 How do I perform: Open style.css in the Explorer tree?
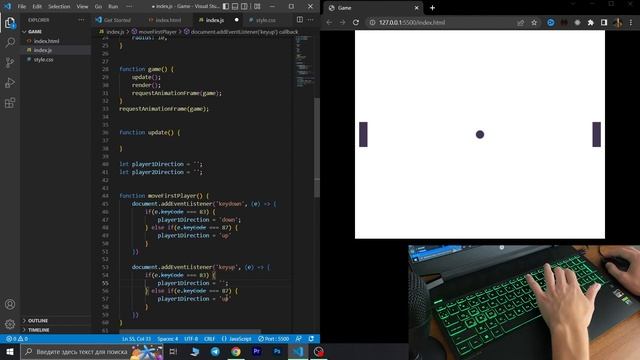[x=43, y=60]
